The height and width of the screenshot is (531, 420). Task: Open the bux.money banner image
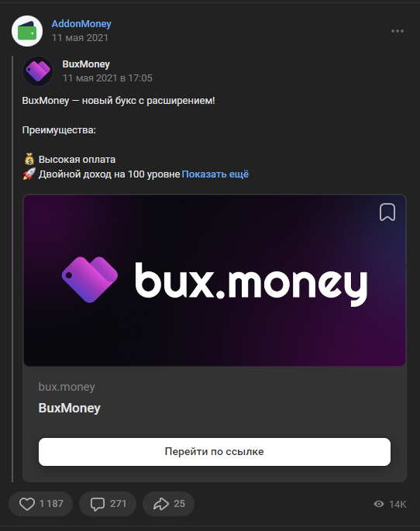click(x=215, y=280)
